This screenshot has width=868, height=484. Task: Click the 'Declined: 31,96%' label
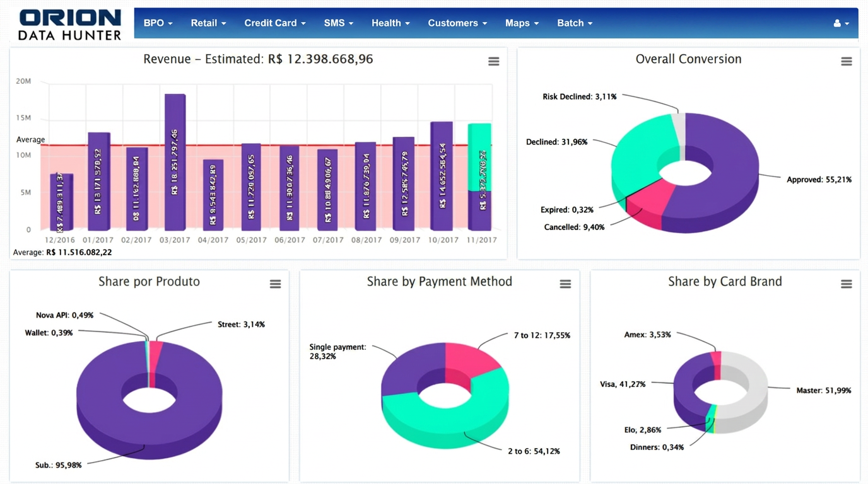pos(556,142)
